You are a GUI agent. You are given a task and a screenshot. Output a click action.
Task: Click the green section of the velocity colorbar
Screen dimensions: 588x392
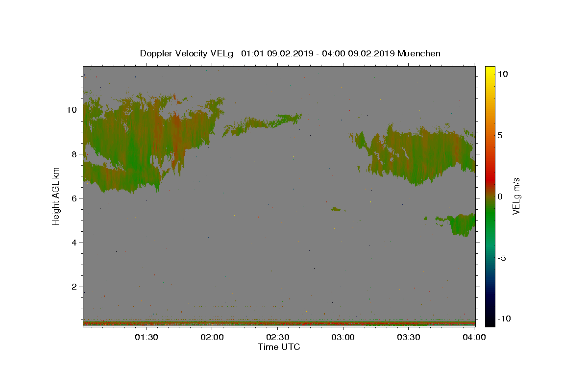point(490,216)
